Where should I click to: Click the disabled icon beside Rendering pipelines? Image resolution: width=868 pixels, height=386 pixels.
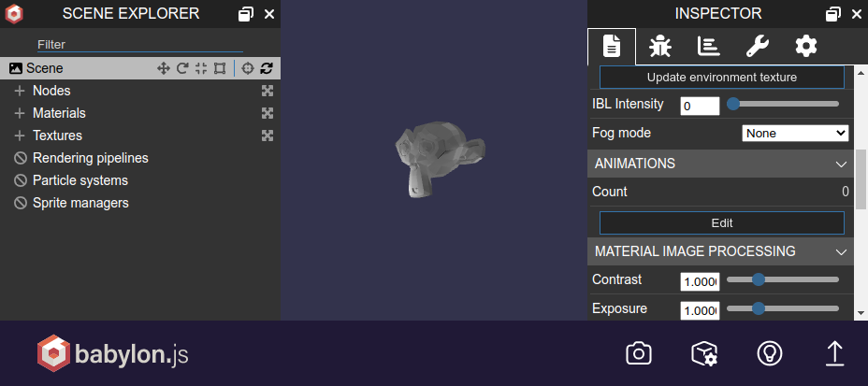pos(21,159)
